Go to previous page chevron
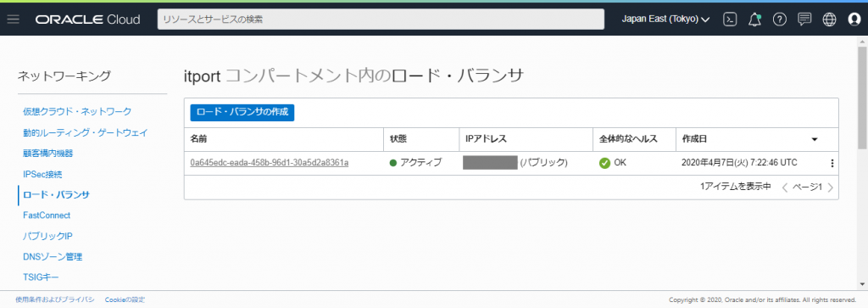The width and height of the screenshot is (868, 308). 784,188
